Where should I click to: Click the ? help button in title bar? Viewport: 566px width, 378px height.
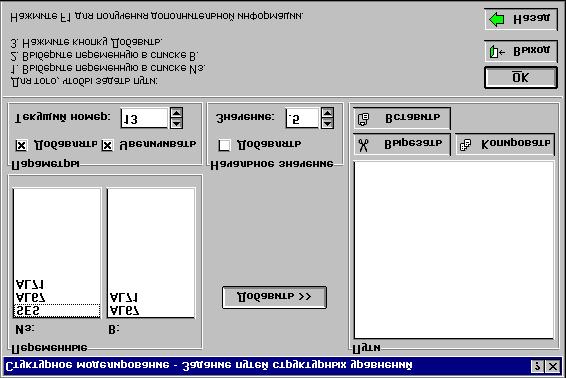point(537,366)
